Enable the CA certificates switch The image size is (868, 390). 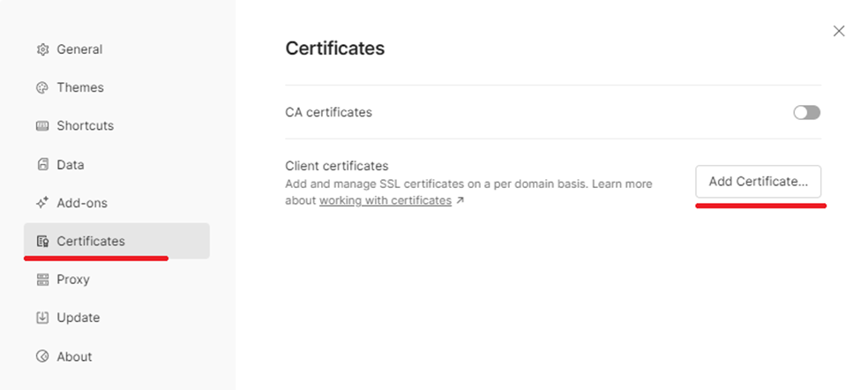click(x=806, y=112)
